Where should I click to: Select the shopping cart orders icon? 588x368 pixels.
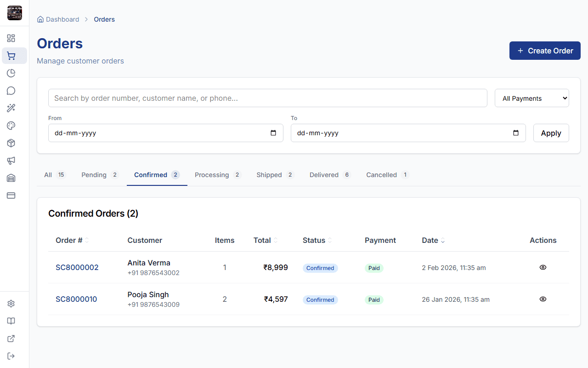coord(11,56)
